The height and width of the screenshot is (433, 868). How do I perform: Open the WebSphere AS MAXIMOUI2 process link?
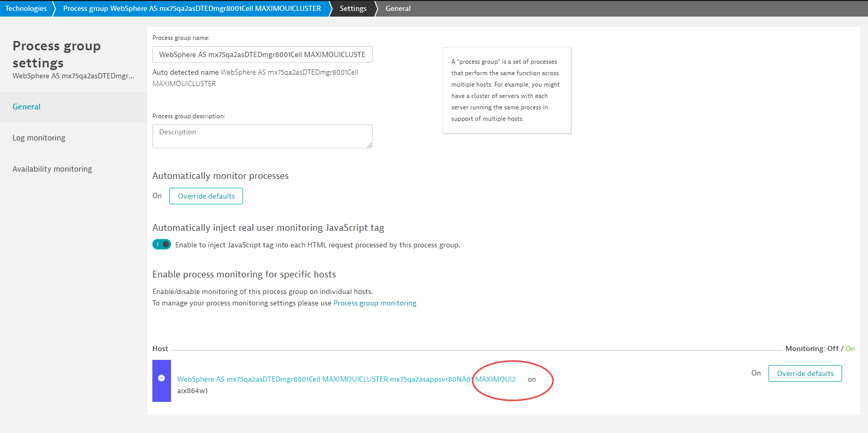(346, 379)
